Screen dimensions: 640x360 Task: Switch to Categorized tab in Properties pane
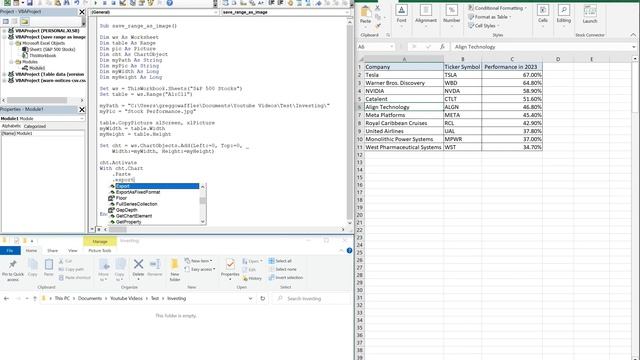tap(35, 126)
